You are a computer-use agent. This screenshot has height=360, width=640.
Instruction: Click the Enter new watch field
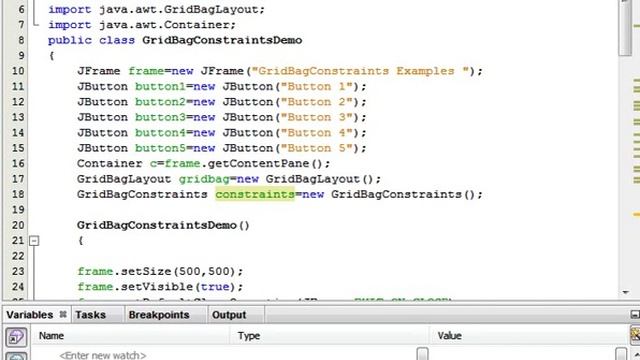(102, 355)
